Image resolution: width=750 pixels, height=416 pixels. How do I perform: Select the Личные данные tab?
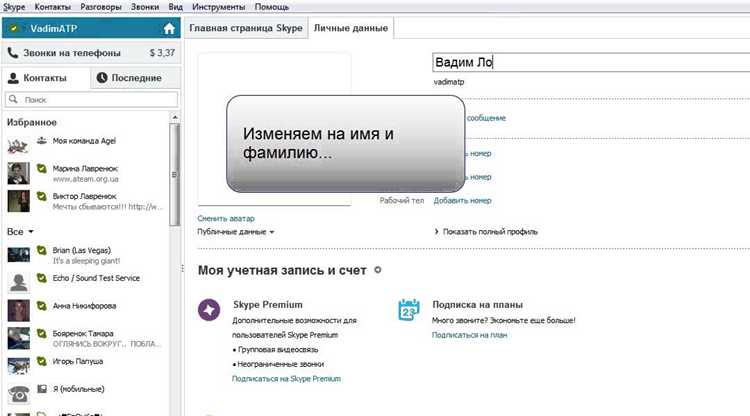[351, 28]
